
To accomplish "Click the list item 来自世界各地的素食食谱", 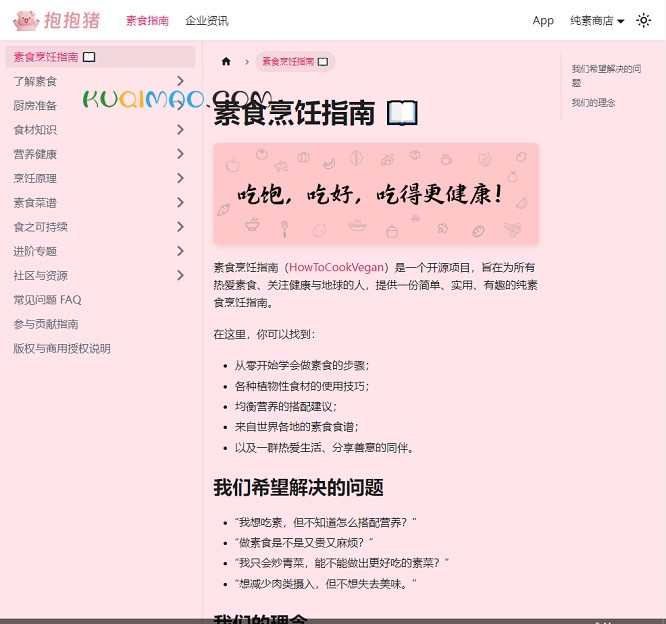I will [x=296, y=427].
